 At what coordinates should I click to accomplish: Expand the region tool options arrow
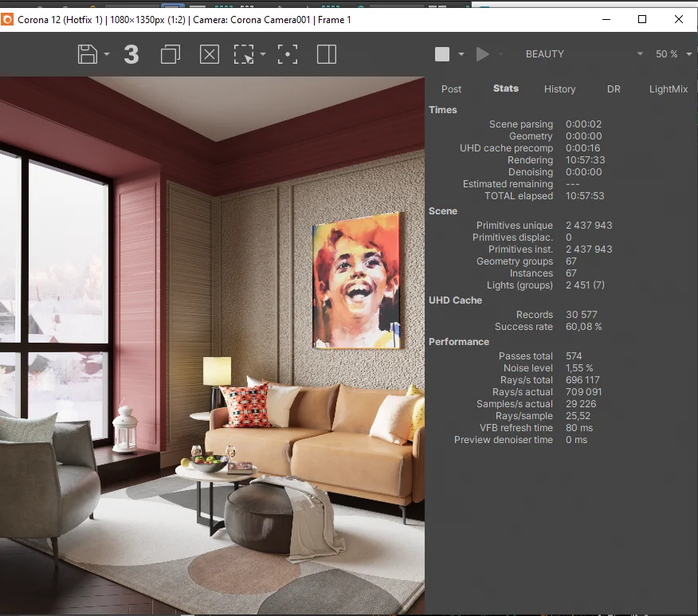coord(263,55)
